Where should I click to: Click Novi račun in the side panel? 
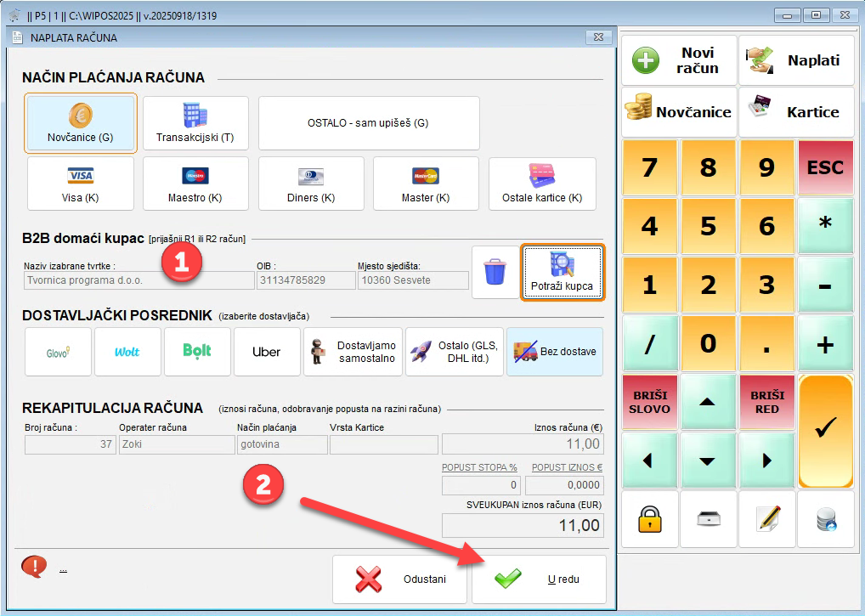[x=678, y=60]
